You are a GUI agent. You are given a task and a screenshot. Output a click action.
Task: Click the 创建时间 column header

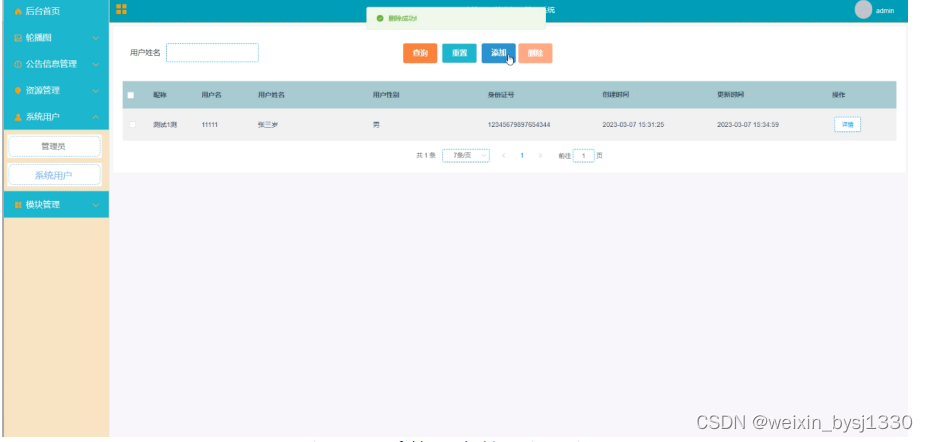click(x=616, y=95)
